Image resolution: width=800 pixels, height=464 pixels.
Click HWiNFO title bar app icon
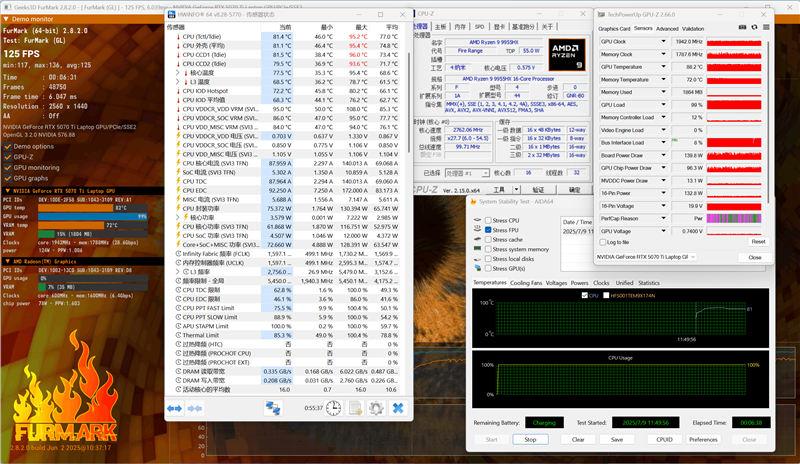click(171, 14)
